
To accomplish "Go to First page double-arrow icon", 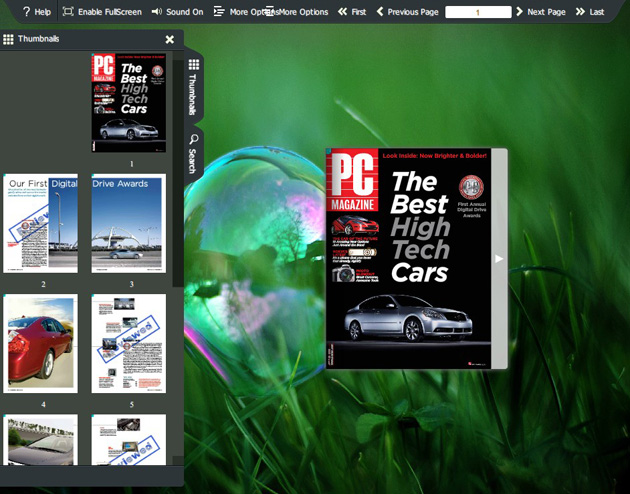I will point(342,12).
